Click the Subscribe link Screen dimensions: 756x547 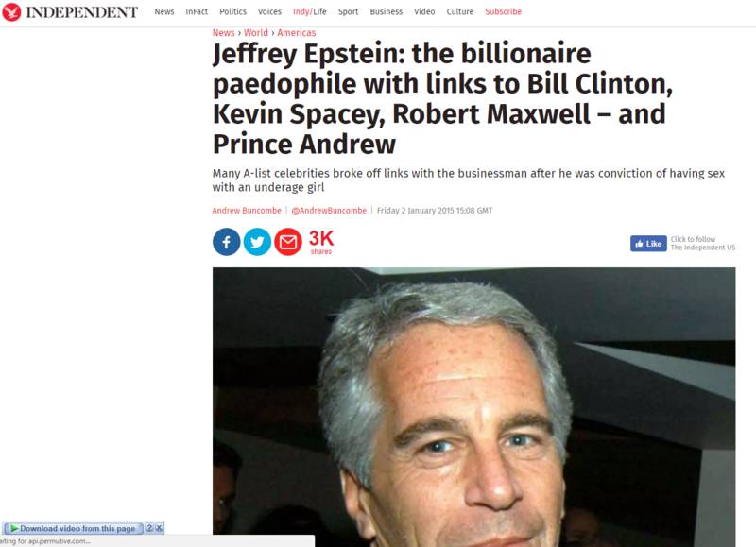point(503,12)
